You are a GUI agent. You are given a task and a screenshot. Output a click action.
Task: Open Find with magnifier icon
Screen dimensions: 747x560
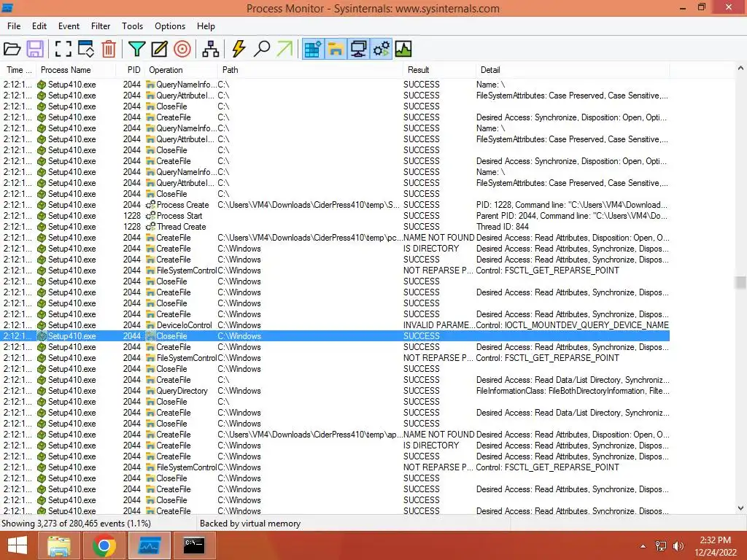pos(262,49)
